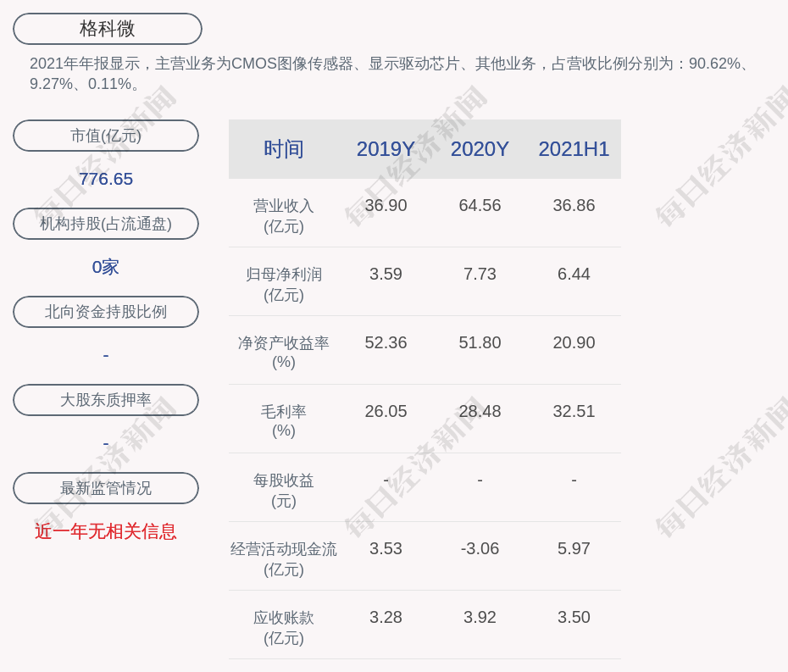Click gross margin value 32.51
The image size is (788, 672).
574,411
